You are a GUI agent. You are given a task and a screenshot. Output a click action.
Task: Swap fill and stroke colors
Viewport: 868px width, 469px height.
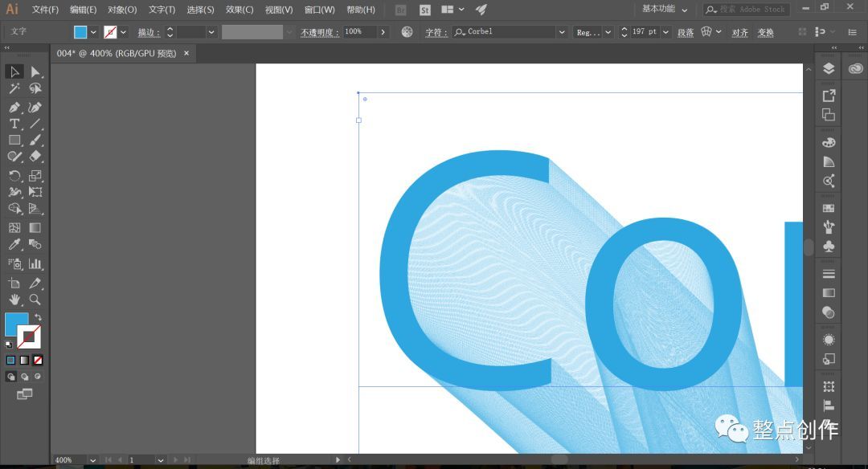click(x=38, y=317)
